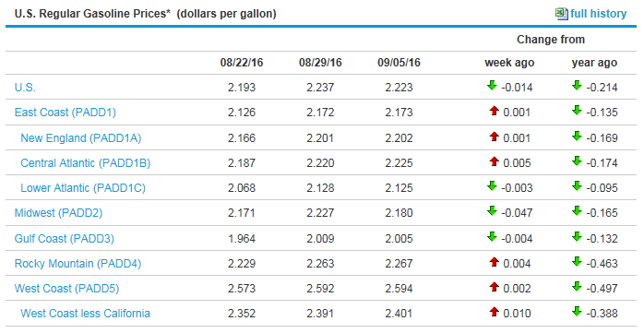Open Lower Atlantic (PADD1C) link
This screenshot has height=333, width=644.
tap(83, 188)
